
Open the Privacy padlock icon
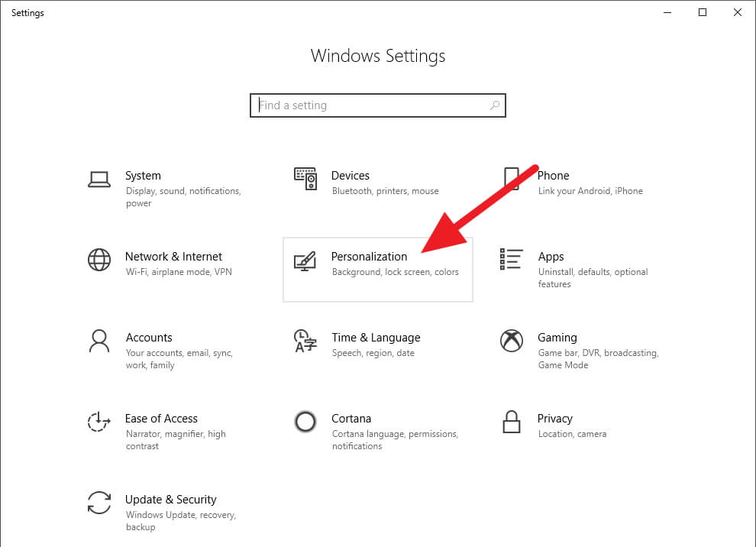[x=512, y=422]
